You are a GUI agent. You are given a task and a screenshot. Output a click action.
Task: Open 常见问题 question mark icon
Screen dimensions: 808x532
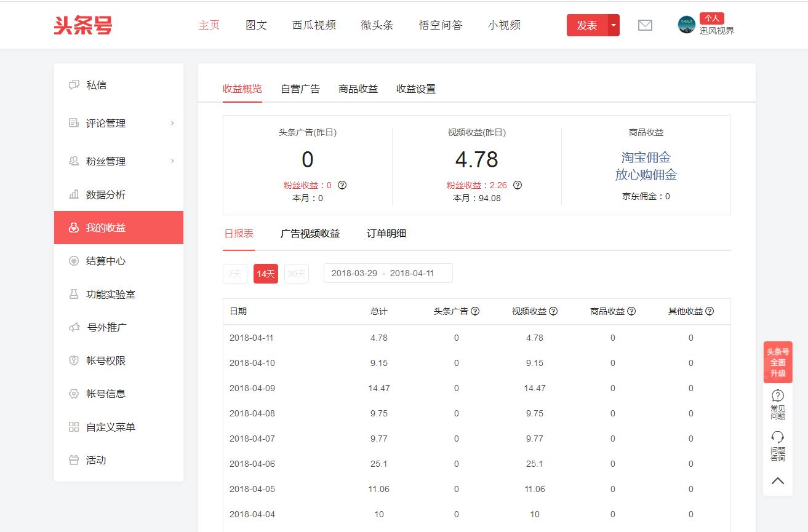(778, 395)
